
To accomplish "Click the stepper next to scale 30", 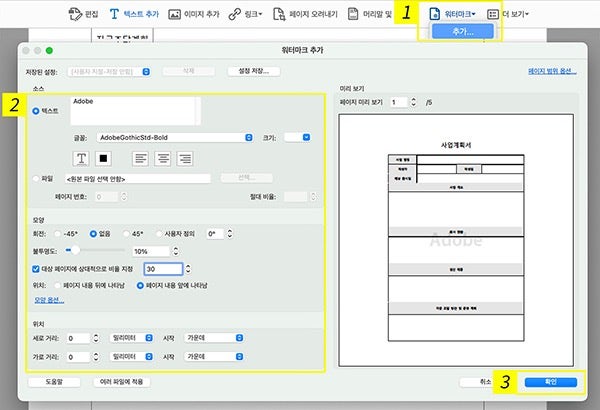I will click(188, 269).
